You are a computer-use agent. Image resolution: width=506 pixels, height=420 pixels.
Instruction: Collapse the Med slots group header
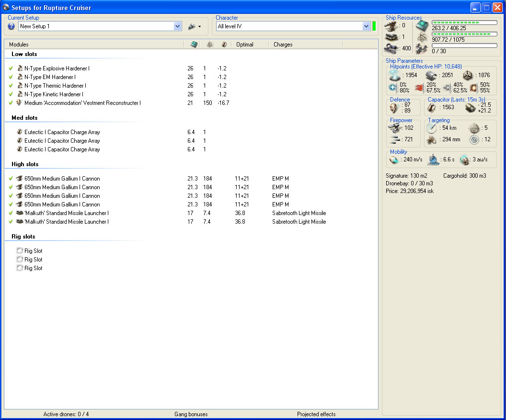pos(24,118)
